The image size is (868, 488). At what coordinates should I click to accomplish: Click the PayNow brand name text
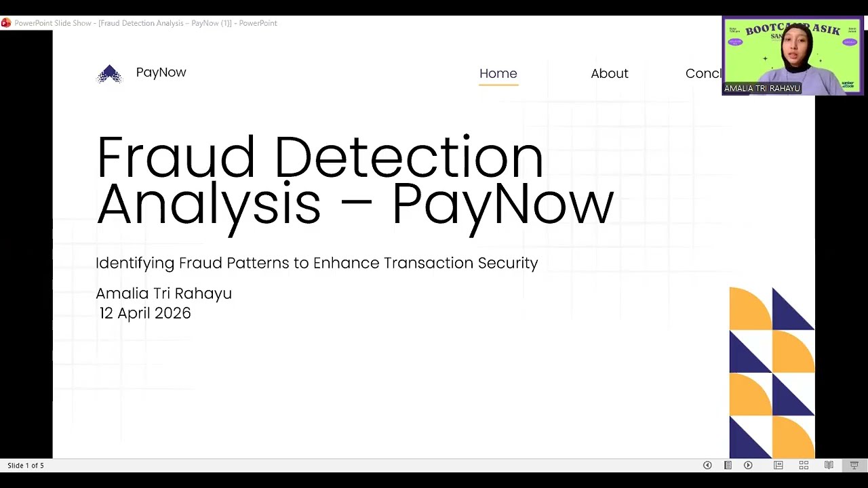coord(161,73)
